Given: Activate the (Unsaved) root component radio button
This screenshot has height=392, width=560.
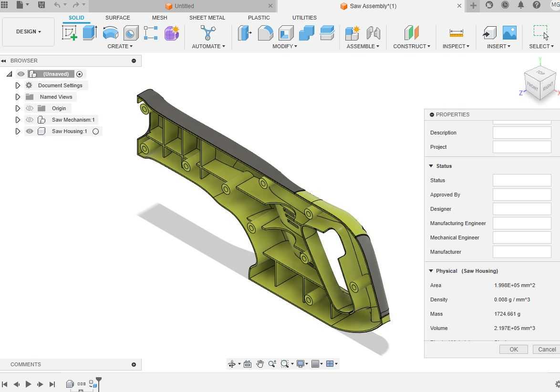Looking at the screenshot, I should (80, 74).
